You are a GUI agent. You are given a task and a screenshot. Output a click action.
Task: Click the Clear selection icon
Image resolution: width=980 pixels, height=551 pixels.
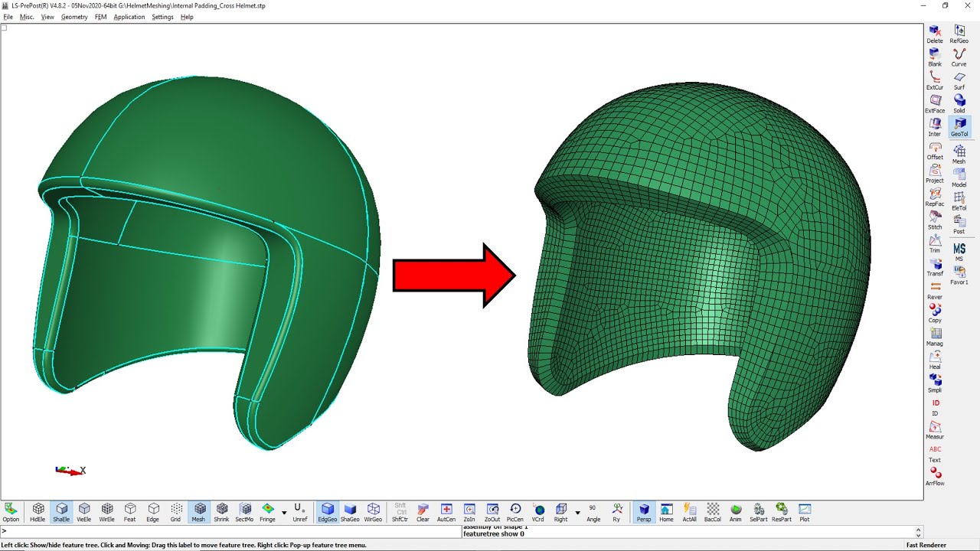click(423, 512)
